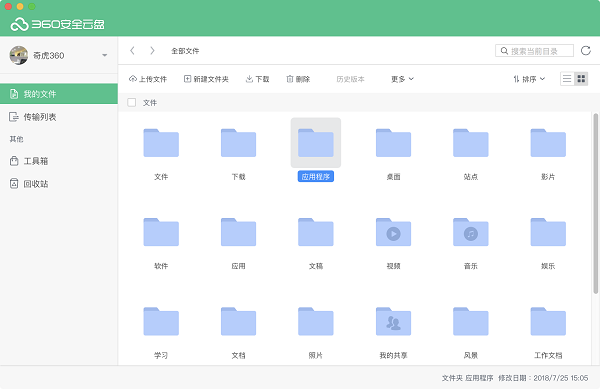
Task: Open the 软件 folder
Action: pos(161,232)
